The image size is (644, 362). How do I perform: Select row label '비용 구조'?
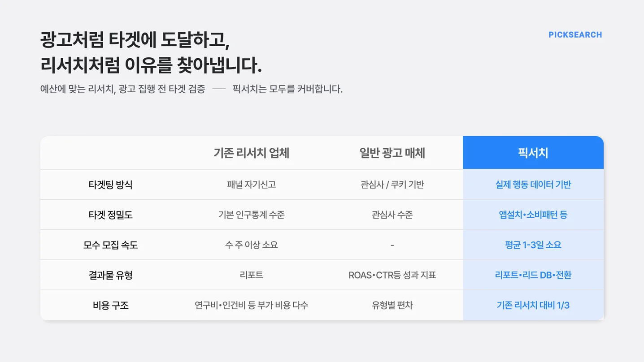(110, 306)
